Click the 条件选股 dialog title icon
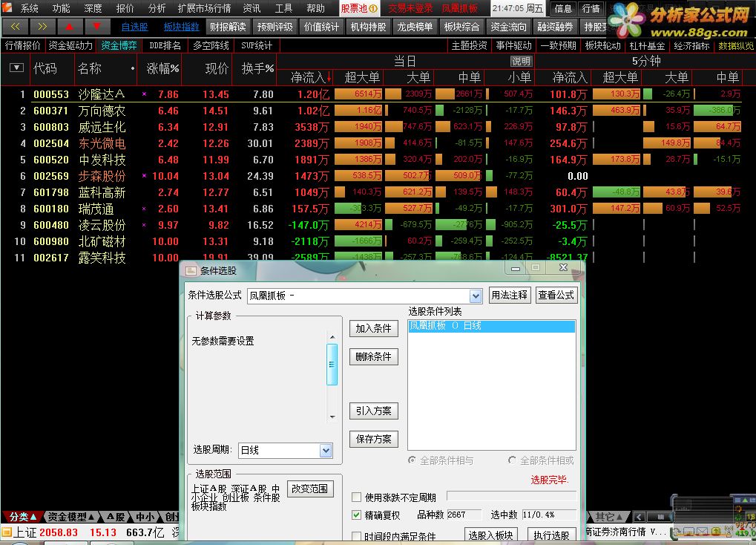 click(x=191, y=271)
